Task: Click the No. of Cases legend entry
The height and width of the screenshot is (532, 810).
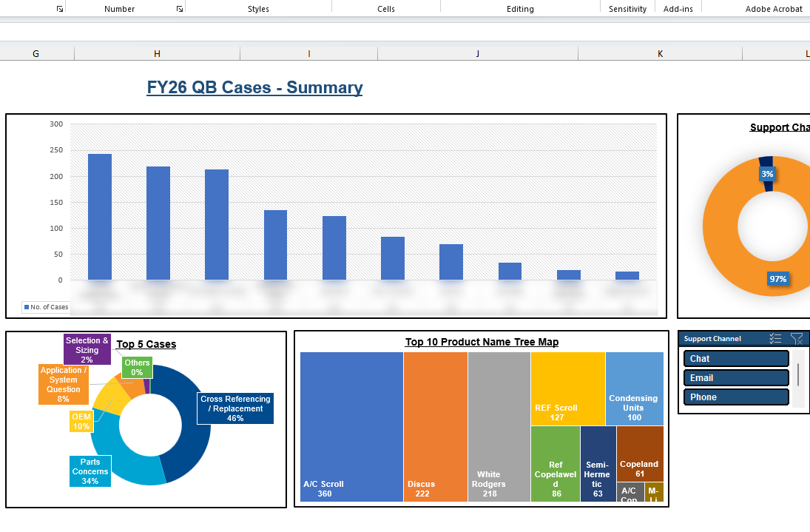Action: 46,307
